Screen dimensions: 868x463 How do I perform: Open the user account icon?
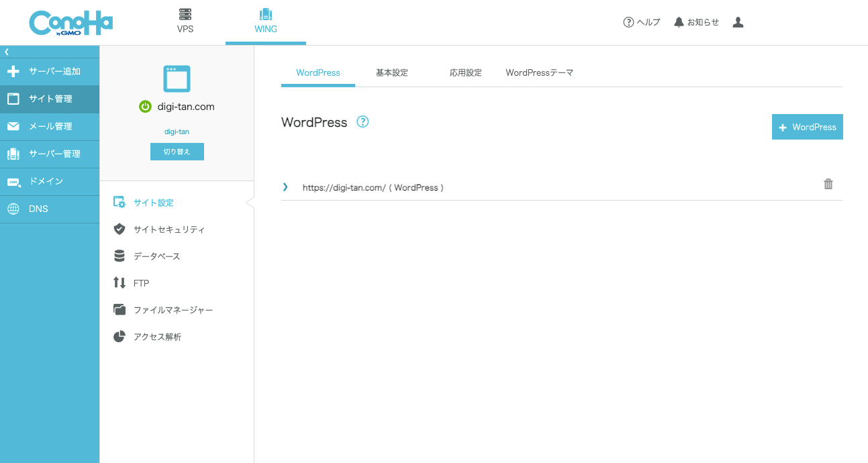pyautogui.click(x=738, y=22)
